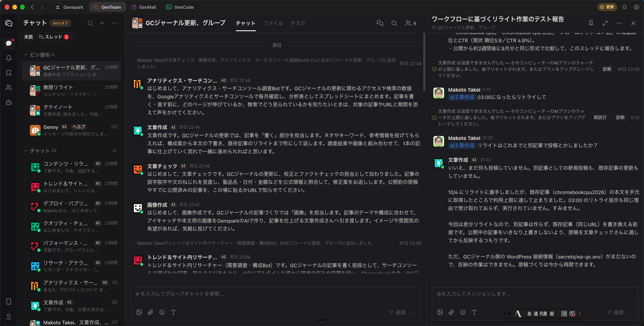Open more options beside チャット header
This screenshot has width=644, height=326.
click(114, 23)
